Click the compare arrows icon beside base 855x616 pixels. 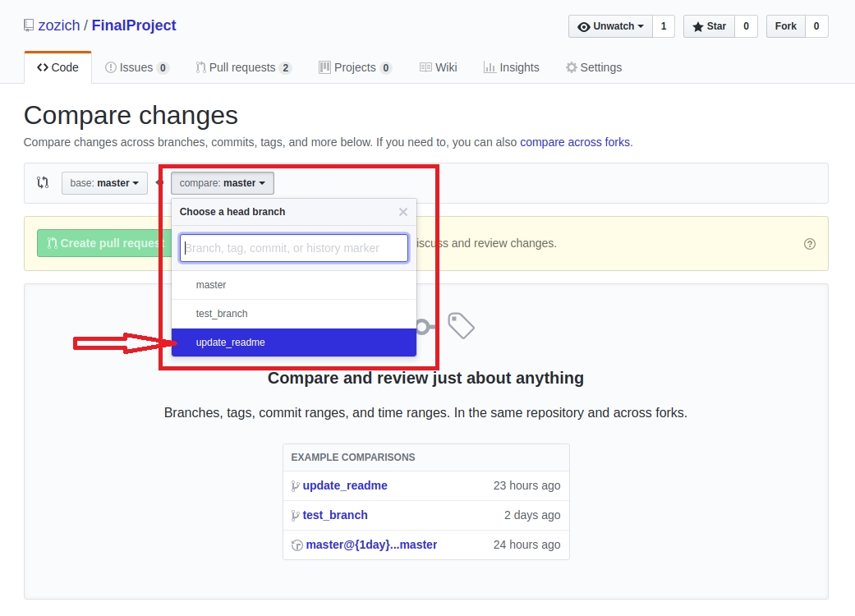click(43, 182)
